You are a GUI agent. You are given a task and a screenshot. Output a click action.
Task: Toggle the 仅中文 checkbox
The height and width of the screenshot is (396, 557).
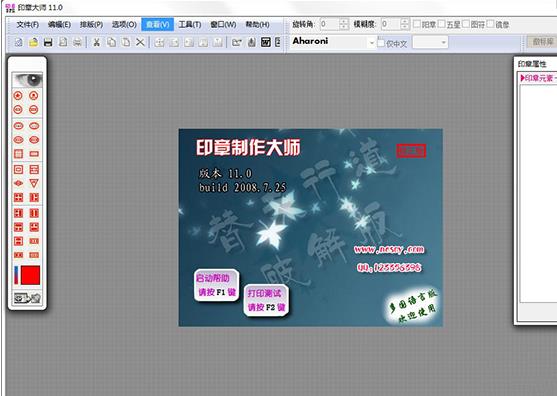click(x=381, y=43)
